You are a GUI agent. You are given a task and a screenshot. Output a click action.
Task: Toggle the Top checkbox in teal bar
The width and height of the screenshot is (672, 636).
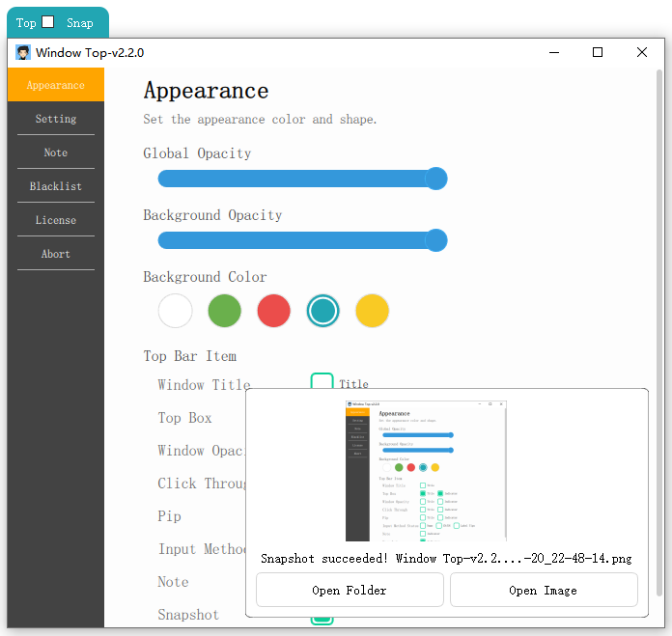[x=47, y=22]
